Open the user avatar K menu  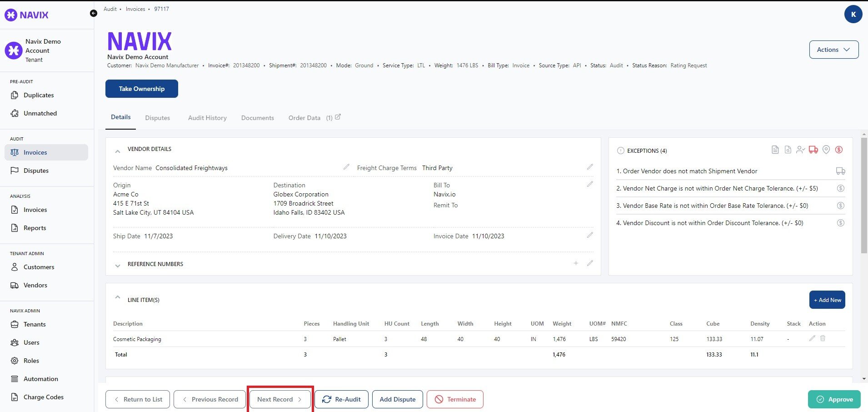[853, 15]
